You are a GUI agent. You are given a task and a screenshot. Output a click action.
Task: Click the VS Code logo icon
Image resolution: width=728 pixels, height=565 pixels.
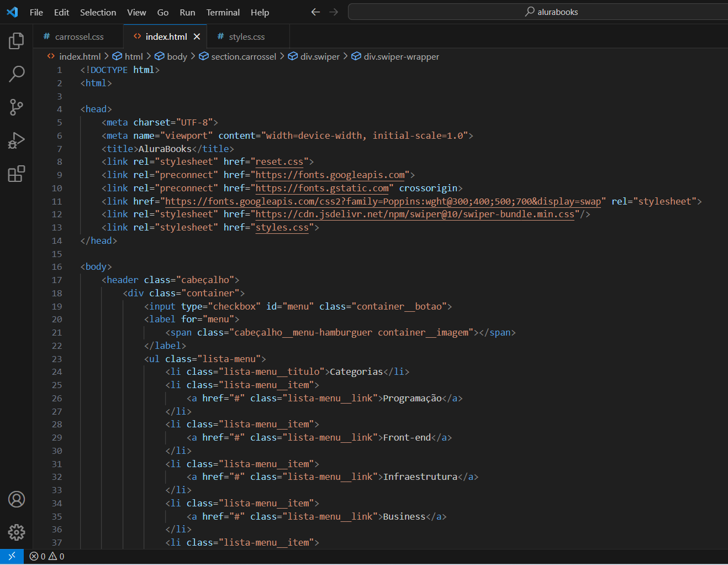coord(12,12)
